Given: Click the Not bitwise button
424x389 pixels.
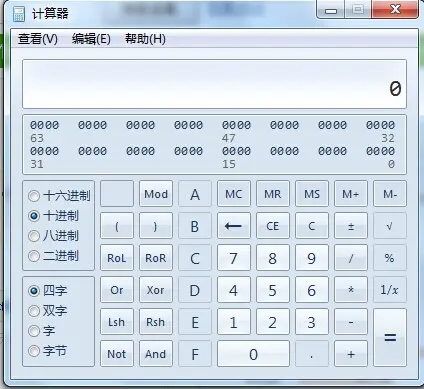Looking at the screenshot, I should click(x=117, y=354).
